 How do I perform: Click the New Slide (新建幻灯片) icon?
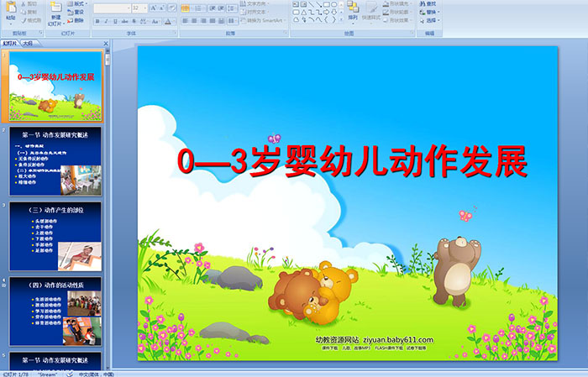coord(56,8)
